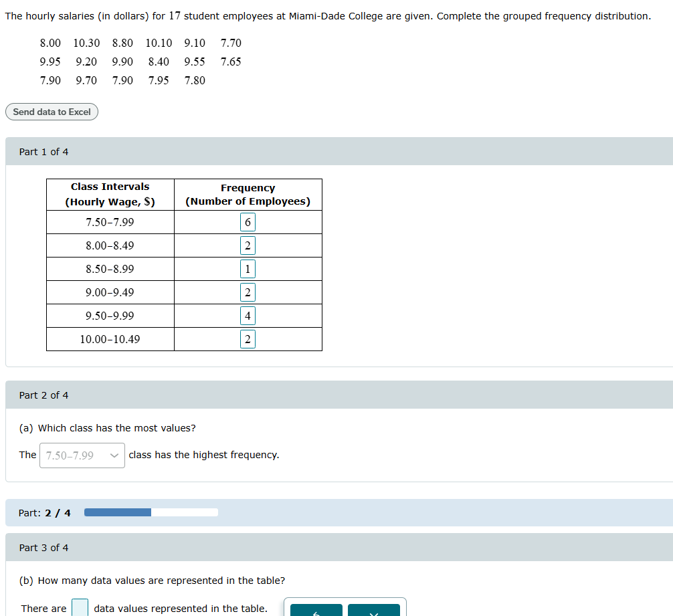Open the class interval dropdown in Part 2

point(82,455)
